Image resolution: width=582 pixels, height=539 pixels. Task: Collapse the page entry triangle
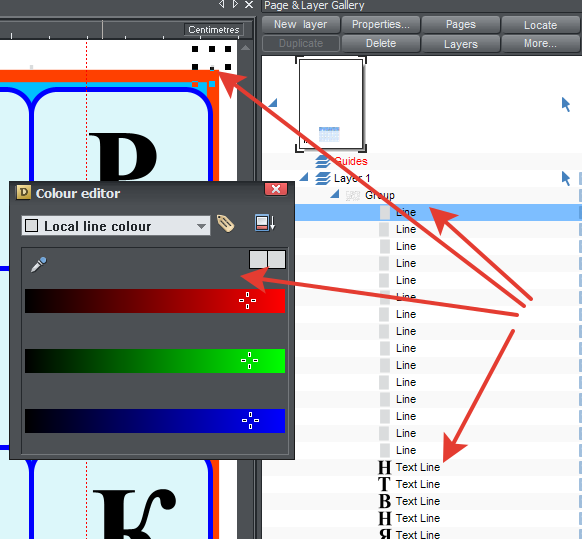click(x=273, y=103)
